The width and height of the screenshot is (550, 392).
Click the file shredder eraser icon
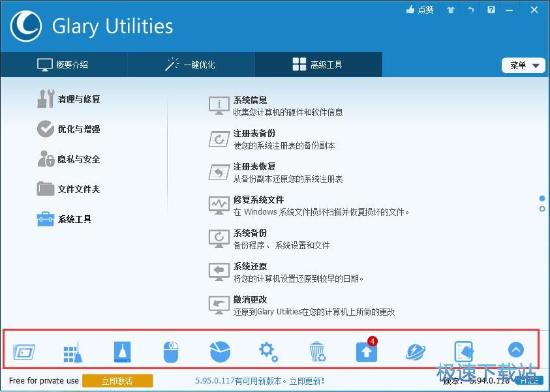(464, 352)
